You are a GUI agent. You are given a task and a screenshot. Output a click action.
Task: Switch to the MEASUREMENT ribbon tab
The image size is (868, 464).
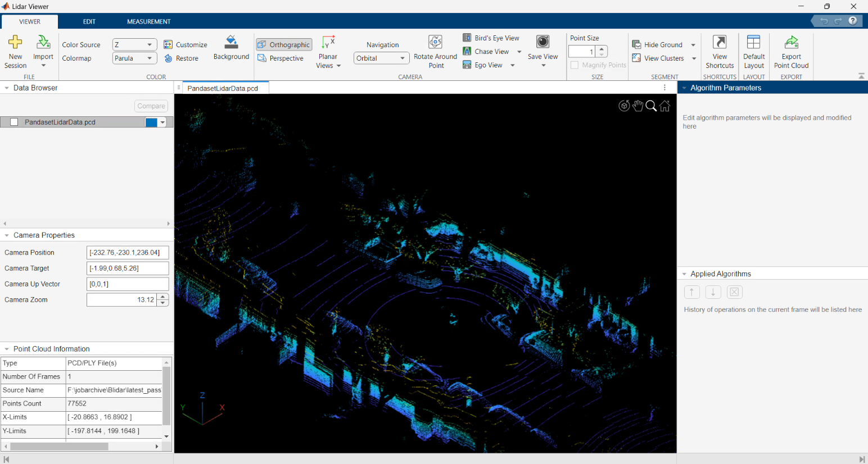click(148, 21)
